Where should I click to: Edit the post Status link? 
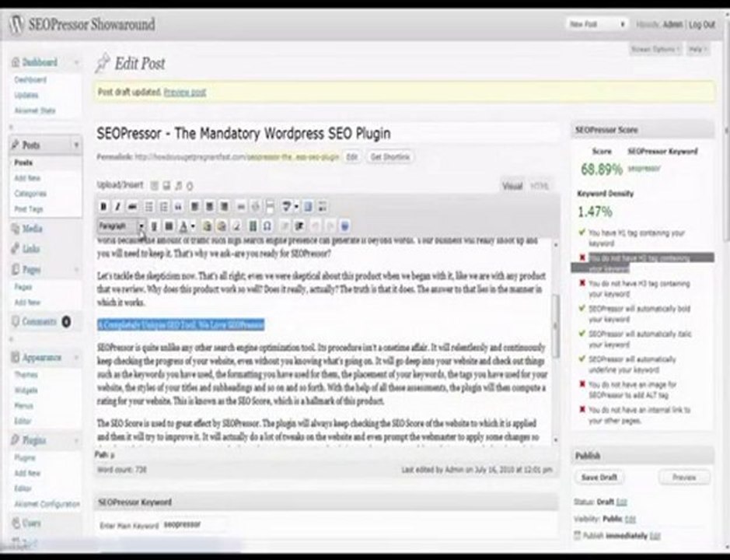click(x=621, y=502)
